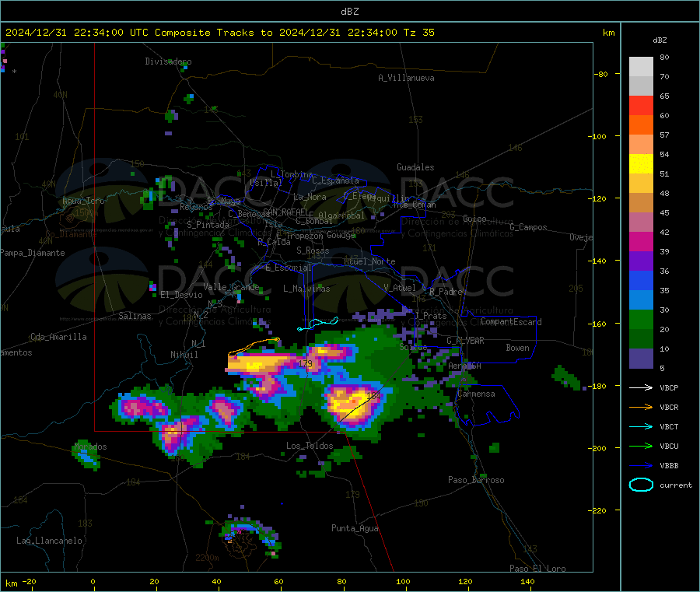The height and width of the screenshot is (592, 700).
Task: Click the 'V_Atuel' map label
Action: [400, 288]
